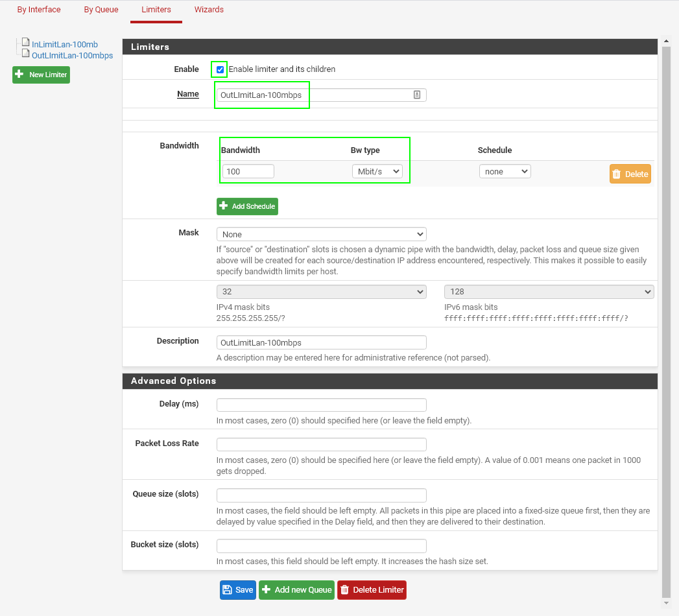Click the vertical scrollbar thumb
The image size is (679, 616).
point(666,322)
